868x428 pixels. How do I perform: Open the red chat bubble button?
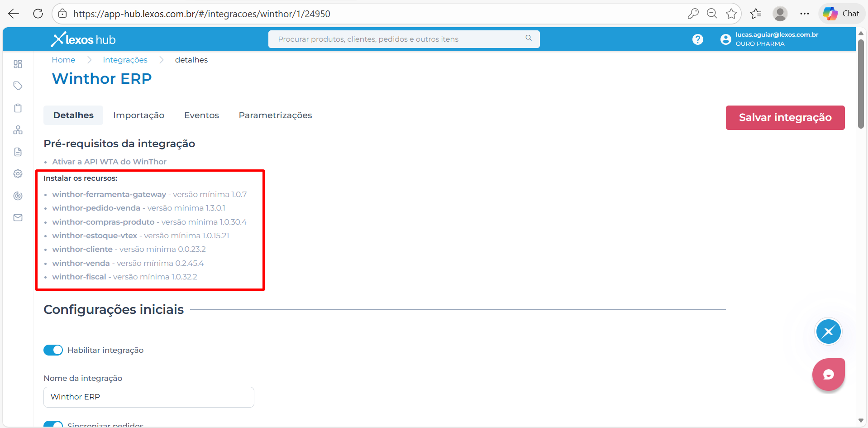(x=828, y=375)
